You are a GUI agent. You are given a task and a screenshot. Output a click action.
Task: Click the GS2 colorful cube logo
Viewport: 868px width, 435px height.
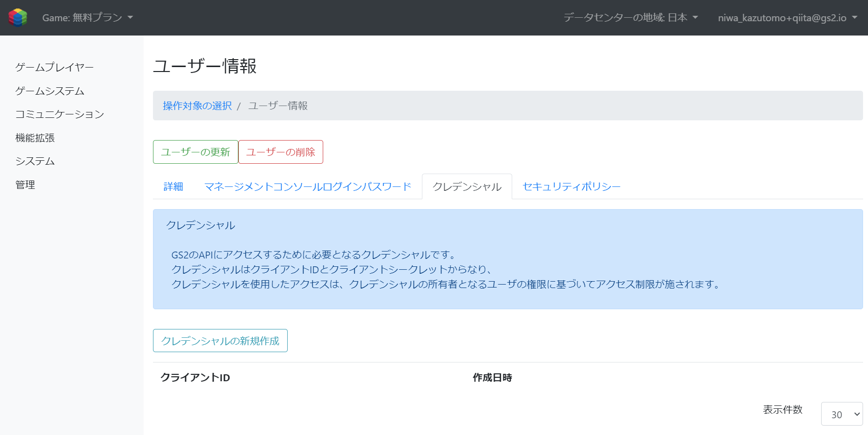(18, 18)
